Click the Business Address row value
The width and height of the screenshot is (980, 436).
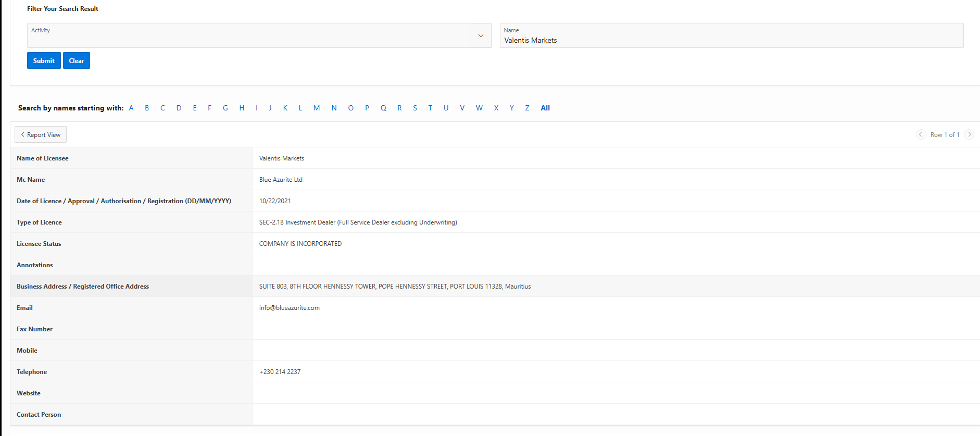point(395,286)
